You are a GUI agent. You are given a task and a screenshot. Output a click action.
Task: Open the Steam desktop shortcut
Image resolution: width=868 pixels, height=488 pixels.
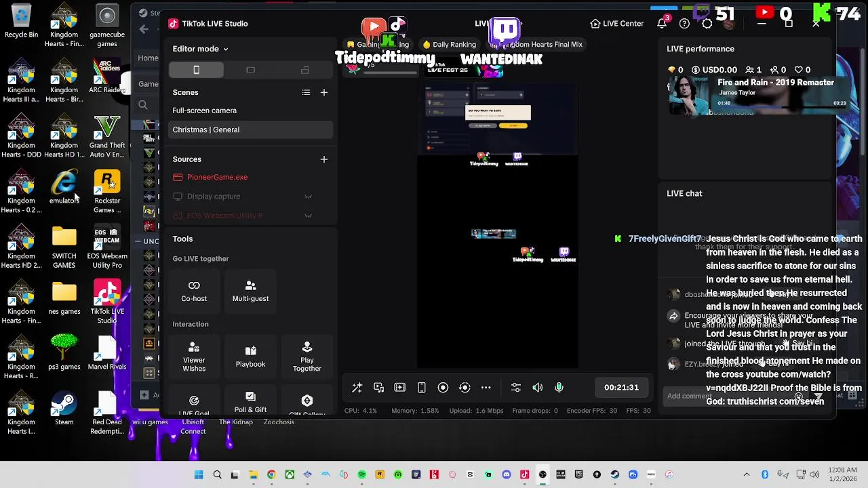click(64, 409)
